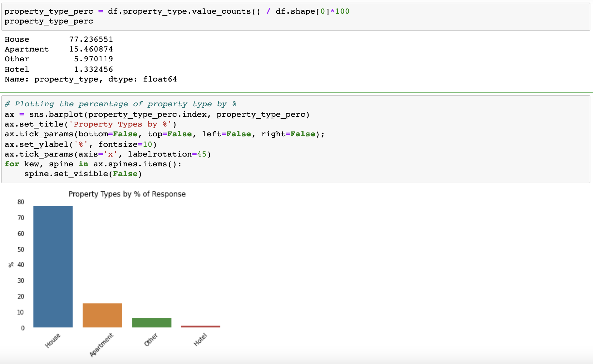Click the ax.set_title code line
The image size is (593, 364).
coord(90,124)
